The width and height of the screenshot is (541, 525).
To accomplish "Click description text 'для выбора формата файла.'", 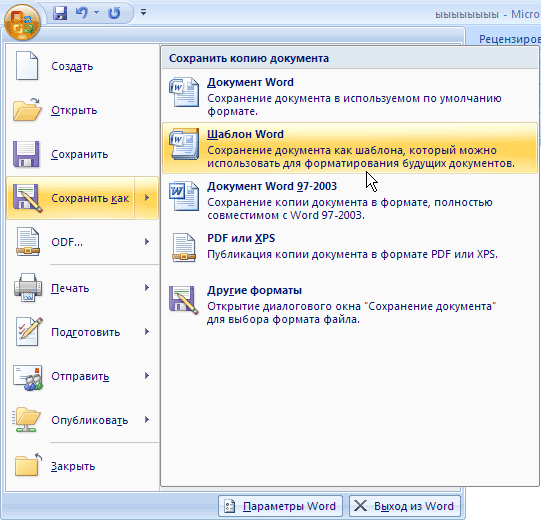I will coord(283,319).
